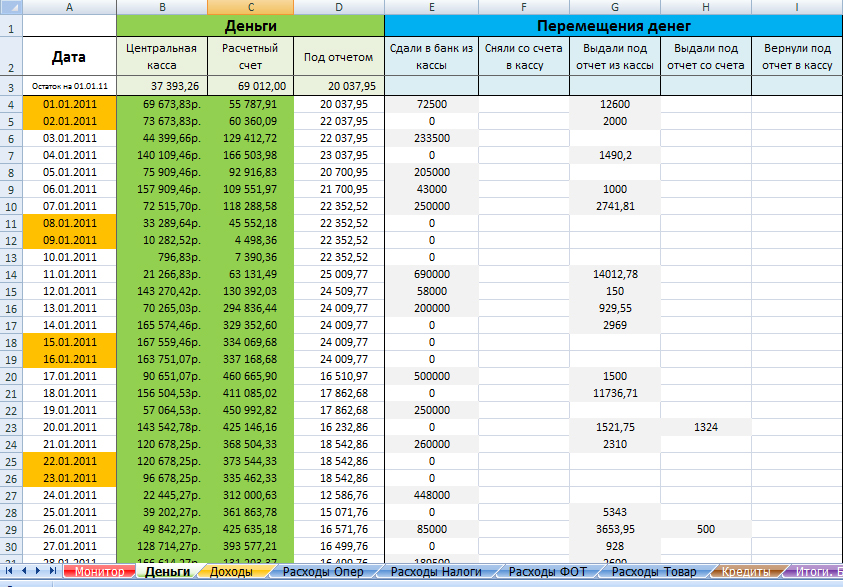This screenshot has width=843, height=587.
Task: Select cell Остаток на 01.01.11
Action: pos(69,86)
